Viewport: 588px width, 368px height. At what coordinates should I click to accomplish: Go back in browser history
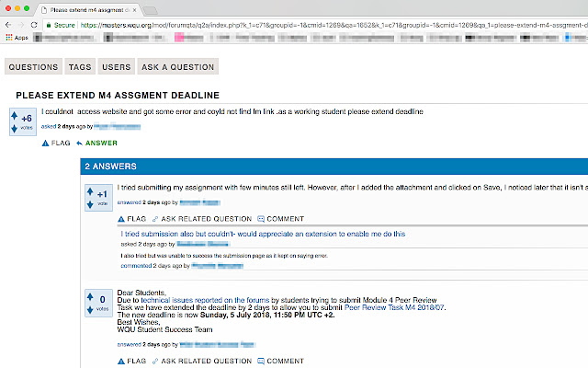pos(8,25)
